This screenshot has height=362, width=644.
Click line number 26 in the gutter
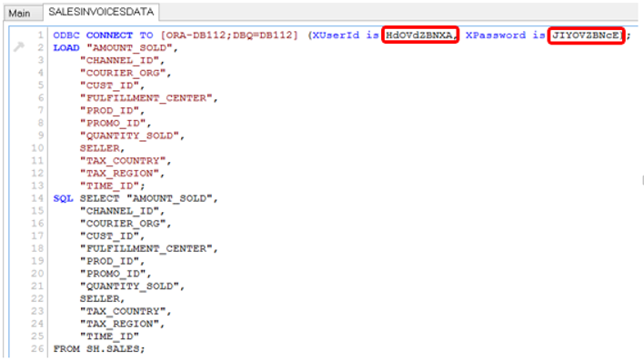37,349
